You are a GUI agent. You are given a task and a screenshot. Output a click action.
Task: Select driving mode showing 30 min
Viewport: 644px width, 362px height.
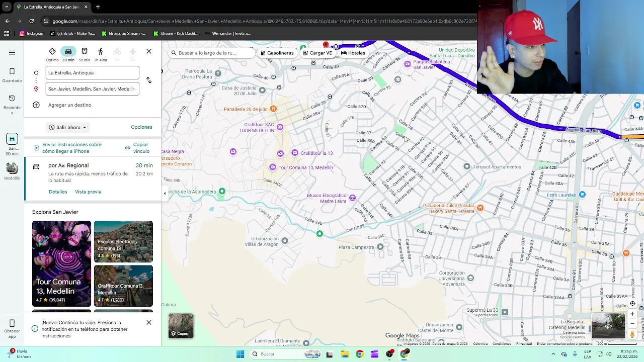point(68,54)
